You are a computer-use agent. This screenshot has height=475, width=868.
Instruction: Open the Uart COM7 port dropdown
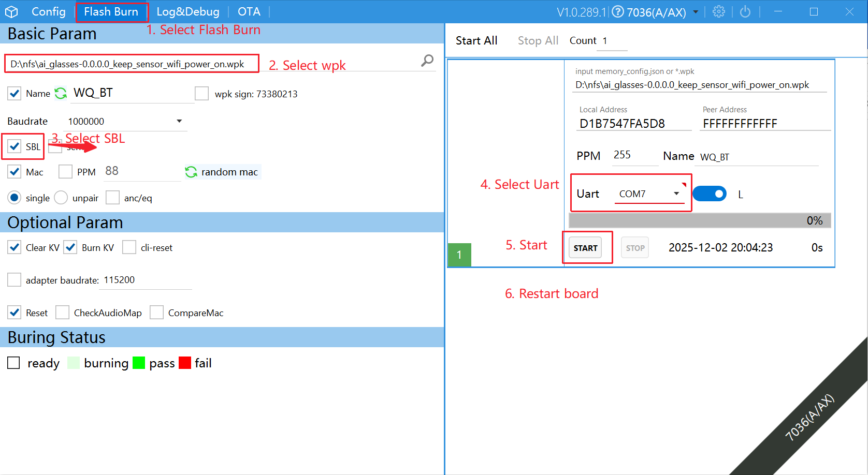[x=676, y=194]
